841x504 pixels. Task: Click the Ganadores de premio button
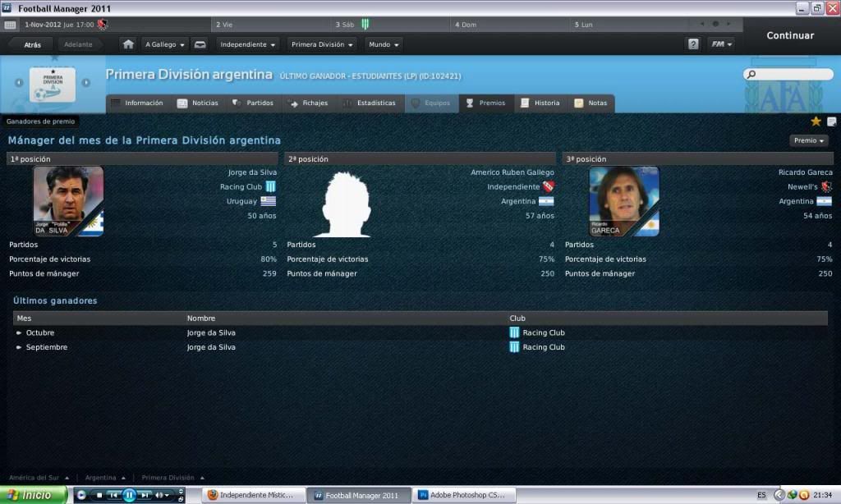pyautogui.click(x=41, y=121)
